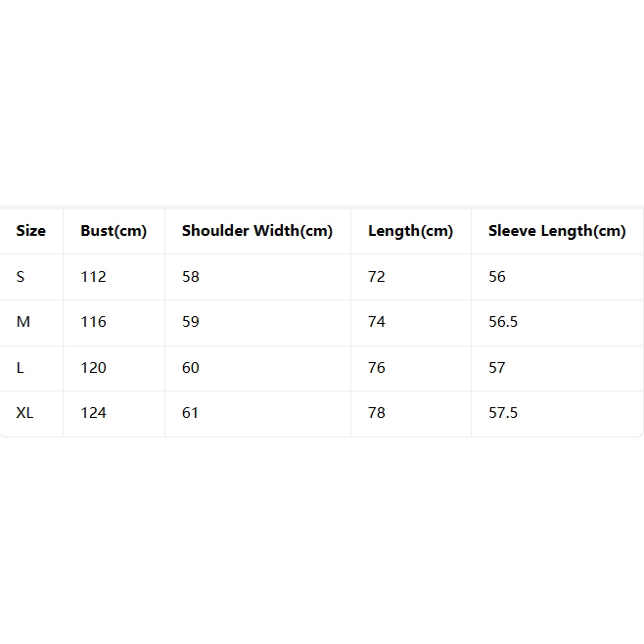The width and height of the screenshot is (644, 644).
Task: Select sleeve length value 57 for L
Action: coord(497,368)
